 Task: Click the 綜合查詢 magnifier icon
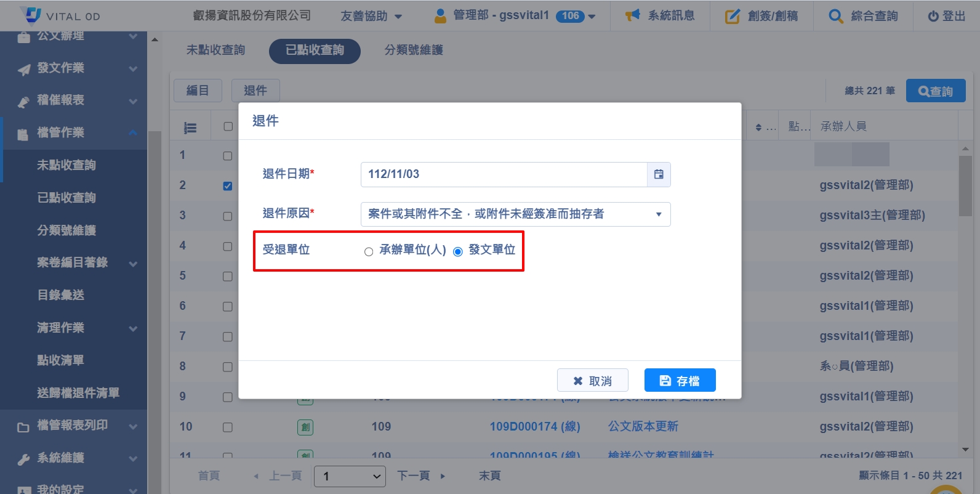point(835,16)
